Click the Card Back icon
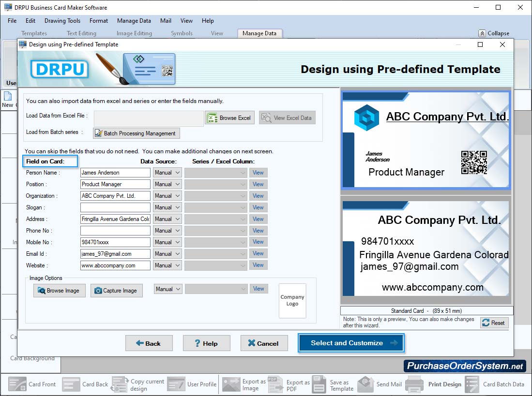The height and width of the screenshot is (396, 532). click(x=71, y=384)
